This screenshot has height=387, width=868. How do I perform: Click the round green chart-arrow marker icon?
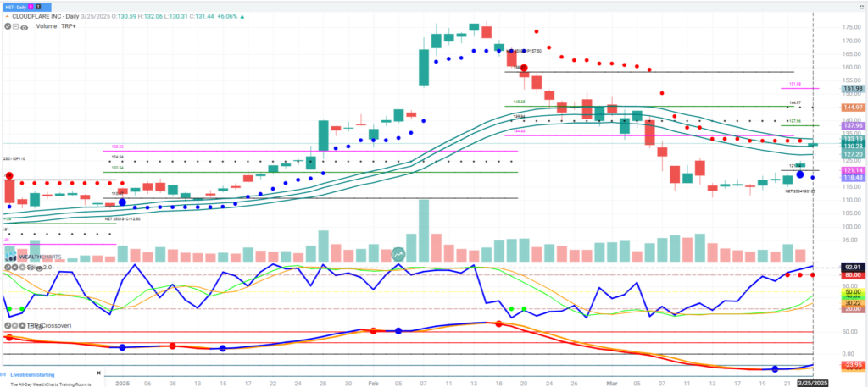398,254
